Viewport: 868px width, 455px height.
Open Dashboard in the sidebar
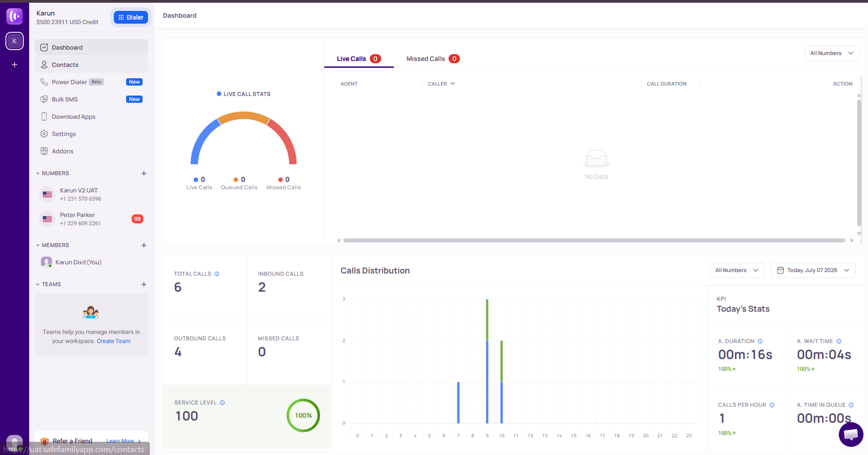pyautogui.click(x=91, y=47)
